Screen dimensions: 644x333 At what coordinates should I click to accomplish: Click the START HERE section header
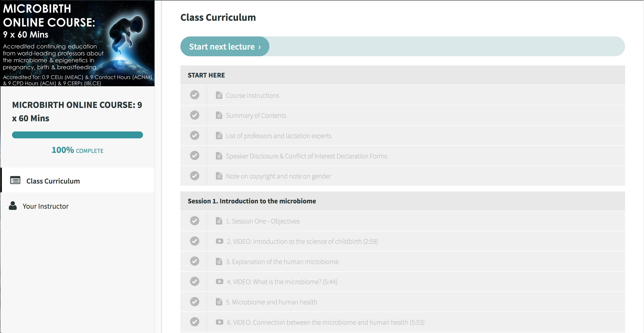pyautogui.click(x=402, y=75)
